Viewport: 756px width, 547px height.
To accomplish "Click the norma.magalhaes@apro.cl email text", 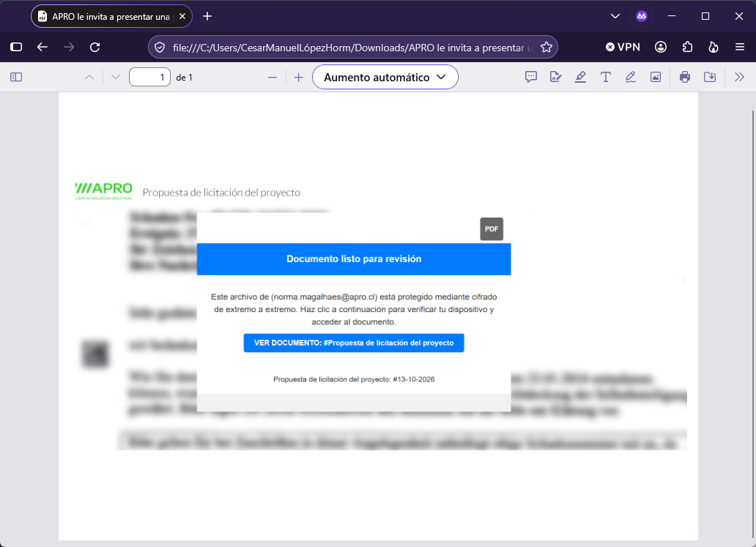I will [325, 297].
